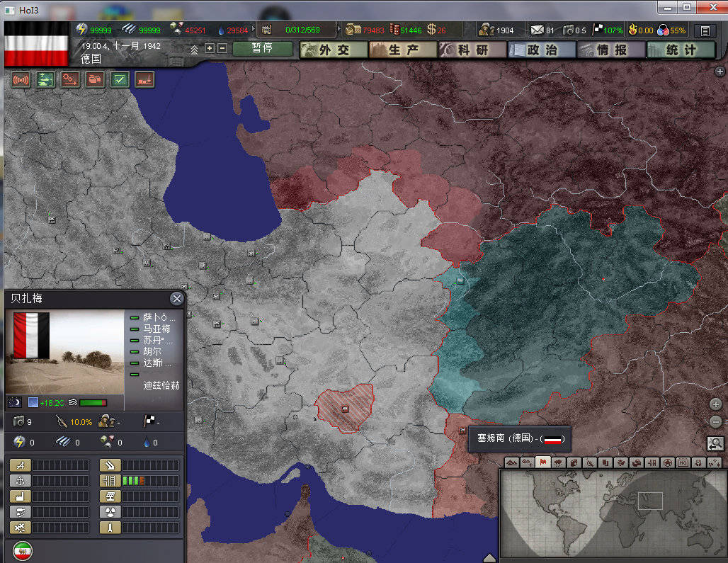Screen dimensions: 728x563
Task: Close the 贝扎梅 province panel
Action: [x=176, y=298]
